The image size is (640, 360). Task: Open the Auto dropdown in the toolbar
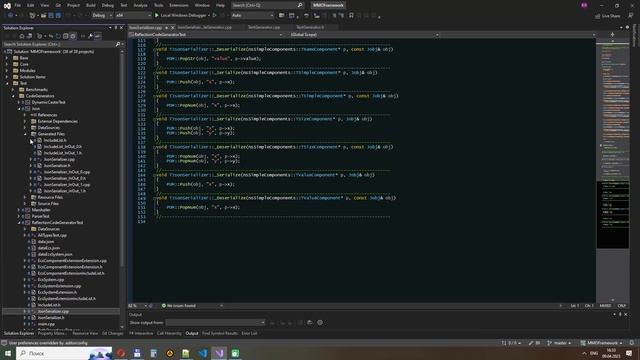click(252, 16)
